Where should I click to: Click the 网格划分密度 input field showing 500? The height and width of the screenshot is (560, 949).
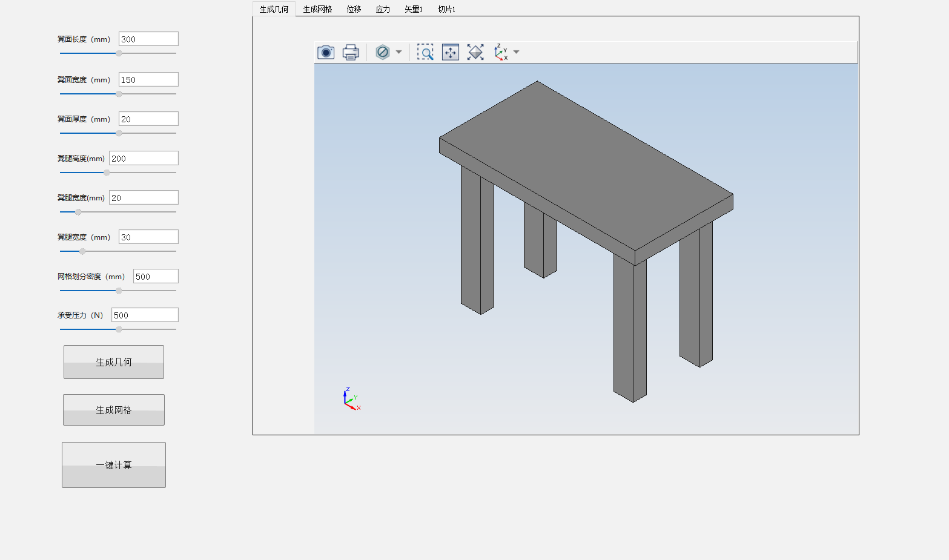pyautogui.click(x=156, y=276)
